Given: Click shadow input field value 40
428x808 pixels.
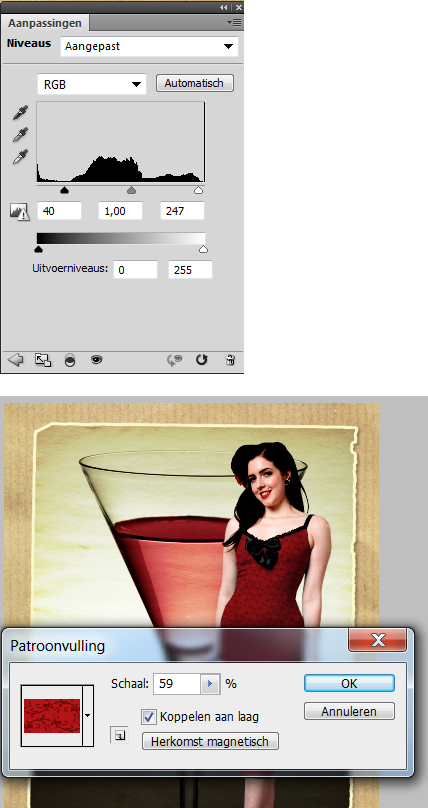Looking at the screenshot, I should click(x=59, y=211).
